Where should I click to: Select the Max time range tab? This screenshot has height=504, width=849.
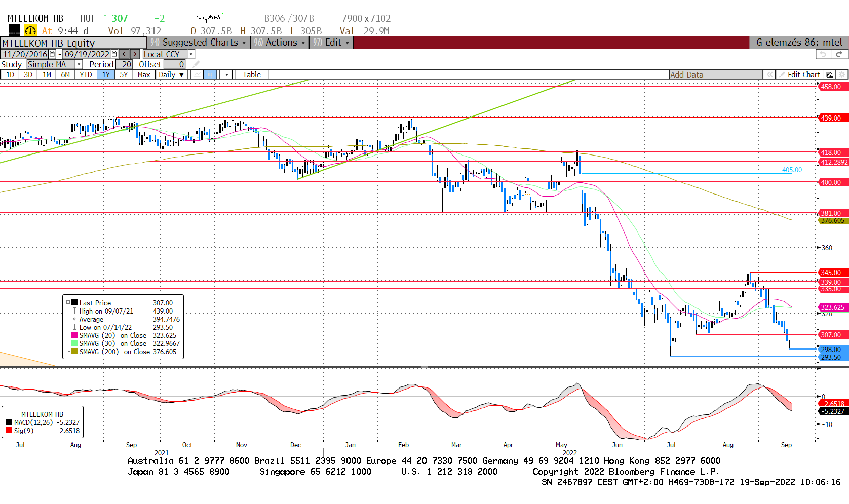[144, 75]
